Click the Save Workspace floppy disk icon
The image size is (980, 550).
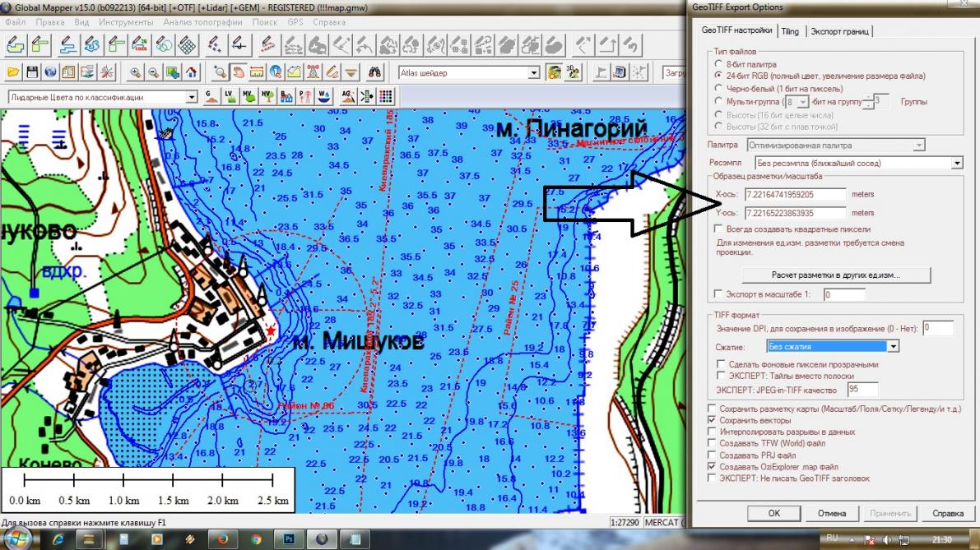33,72
